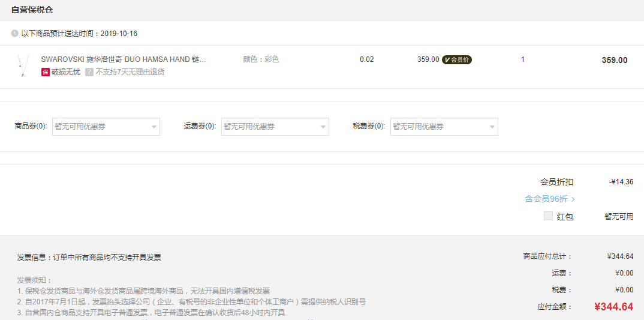This screenshot has width=644, height=320.
Task: Click the 359.00 unit price before member badge
Action: coord(428,59)
